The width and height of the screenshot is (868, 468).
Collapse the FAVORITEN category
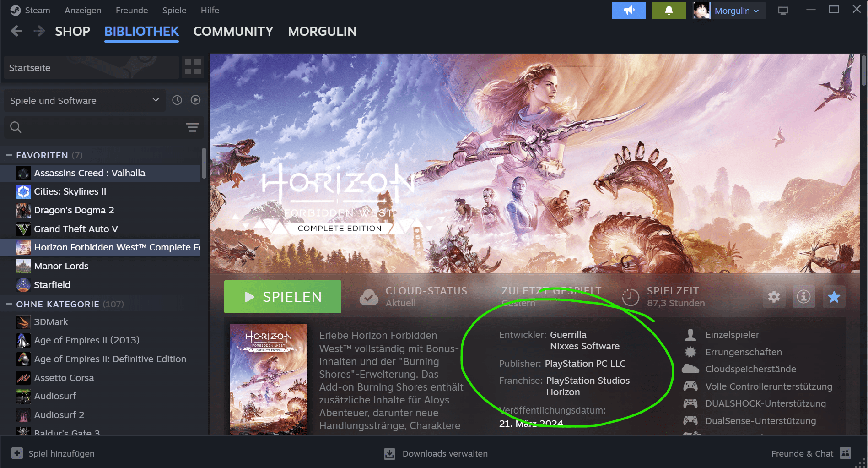[9, 155]
